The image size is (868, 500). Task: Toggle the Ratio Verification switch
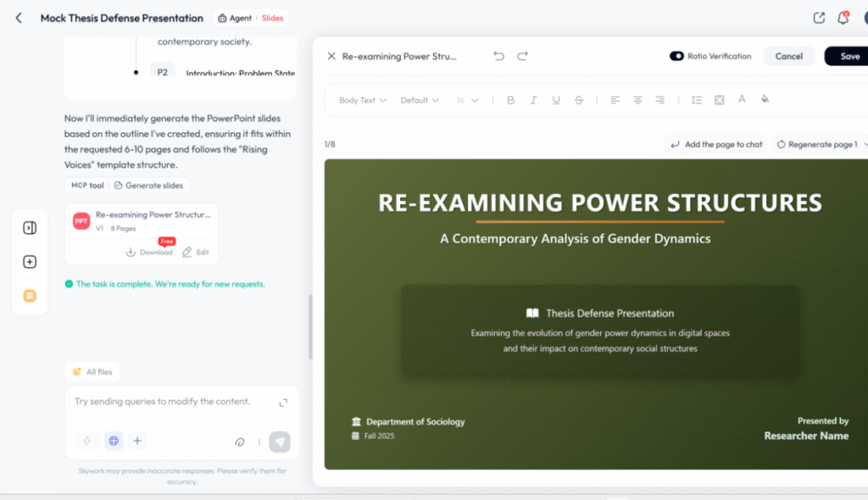(676, 56)
